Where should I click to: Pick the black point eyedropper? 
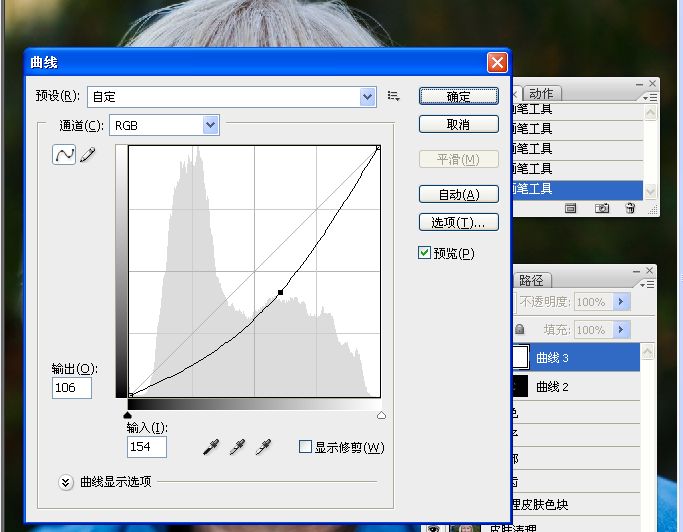pos(211,447)
